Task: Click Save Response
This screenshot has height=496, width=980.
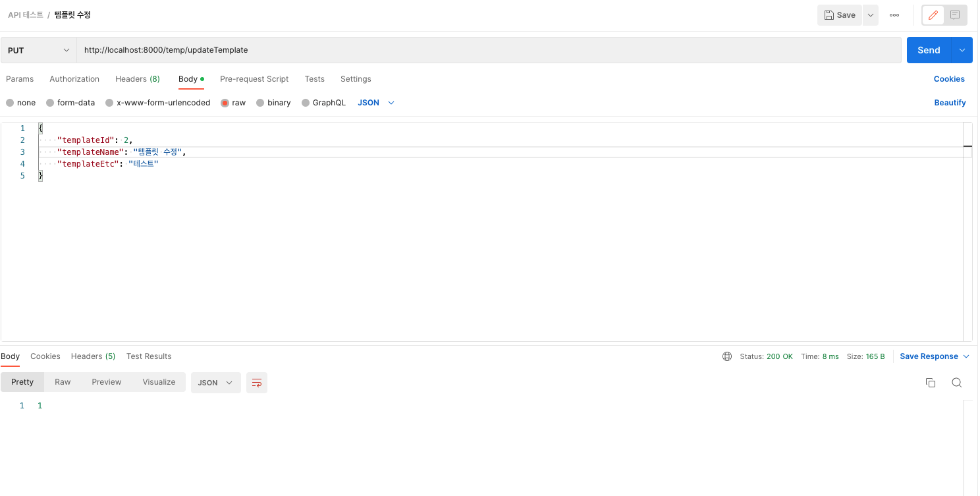Action: click(929, 356)
